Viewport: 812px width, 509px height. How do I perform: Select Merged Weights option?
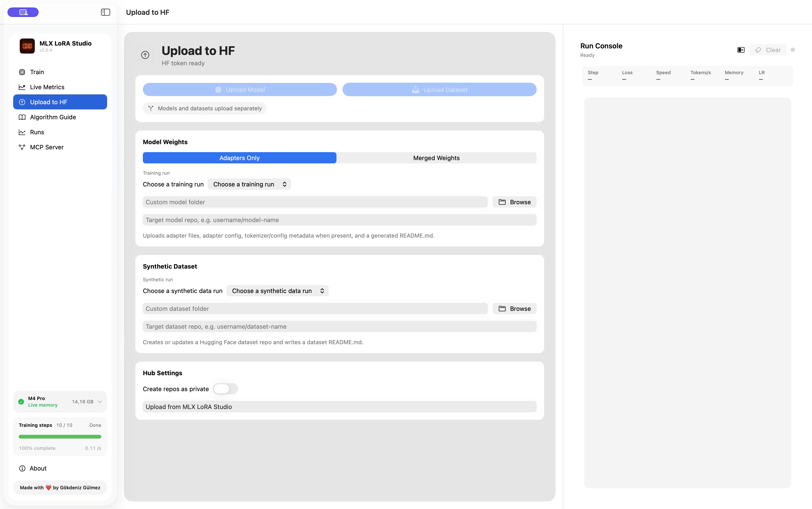click(437, 158)
